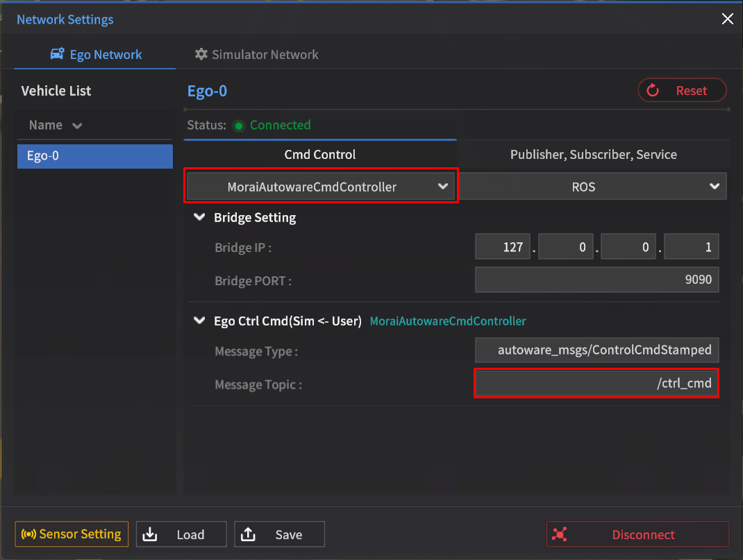743x560 pixels.
Task: Close the Network Settings dialog
Action: point(727,19)
